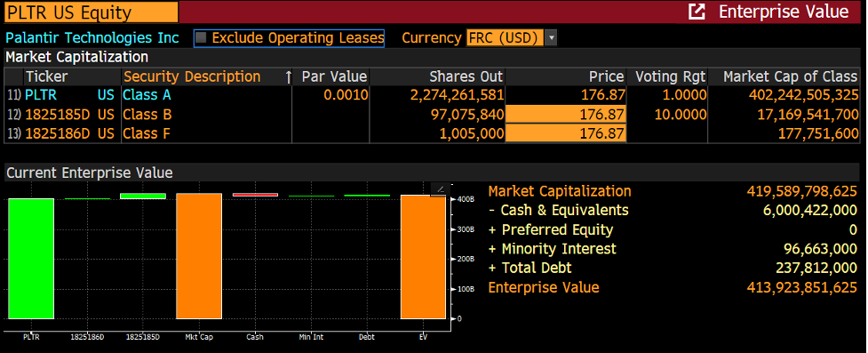Select row 13 1825186D US ticker
The width and height of the screenshot is (868, 353).
69,133
